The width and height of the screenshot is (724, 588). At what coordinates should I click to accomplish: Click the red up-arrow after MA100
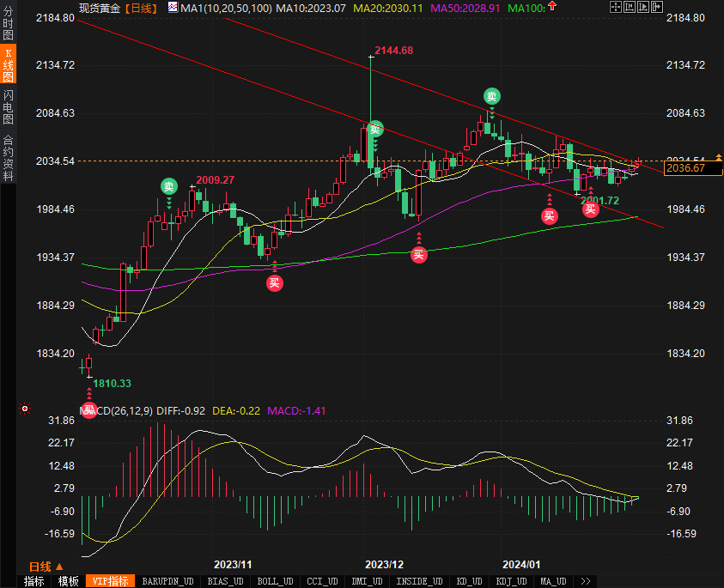552,6
